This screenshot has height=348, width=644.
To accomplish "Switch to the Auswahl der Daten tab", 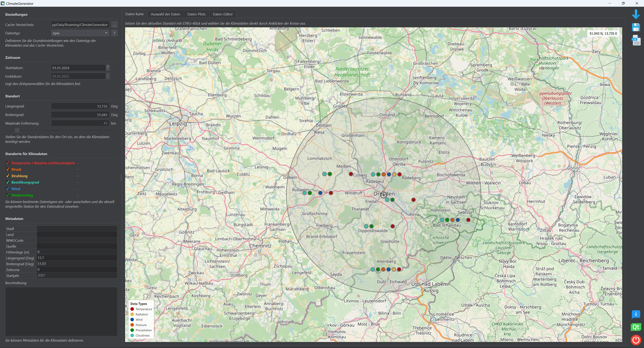I will tap(165, 14).
